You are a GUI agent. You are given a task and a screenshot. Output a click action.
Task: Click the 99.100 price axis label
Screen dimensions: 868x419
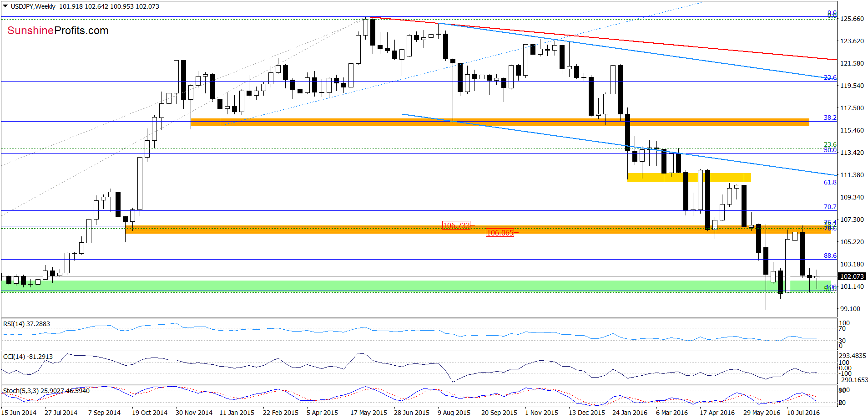pyautogui.click(x=850, y=309)
